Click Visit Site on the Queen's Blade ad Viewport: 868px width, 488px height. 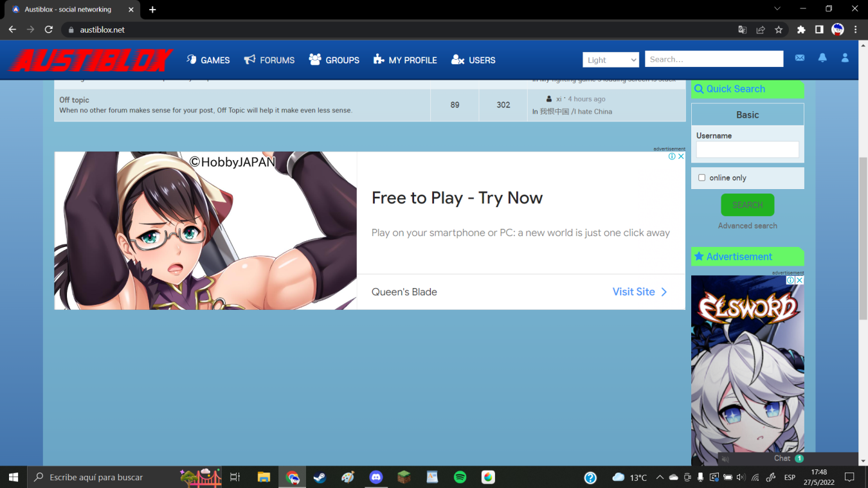640,292
